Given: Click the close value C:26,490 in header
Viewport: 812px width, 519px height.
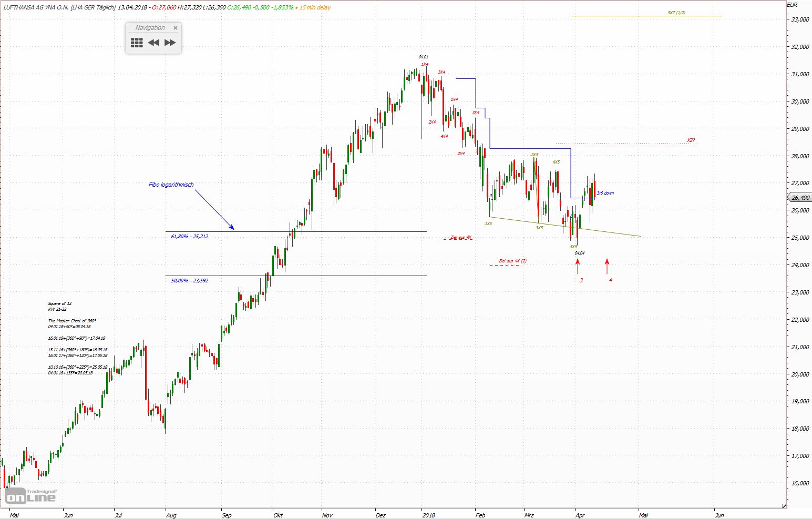Looking at the screenshot, I should click(x=240, y=7).
